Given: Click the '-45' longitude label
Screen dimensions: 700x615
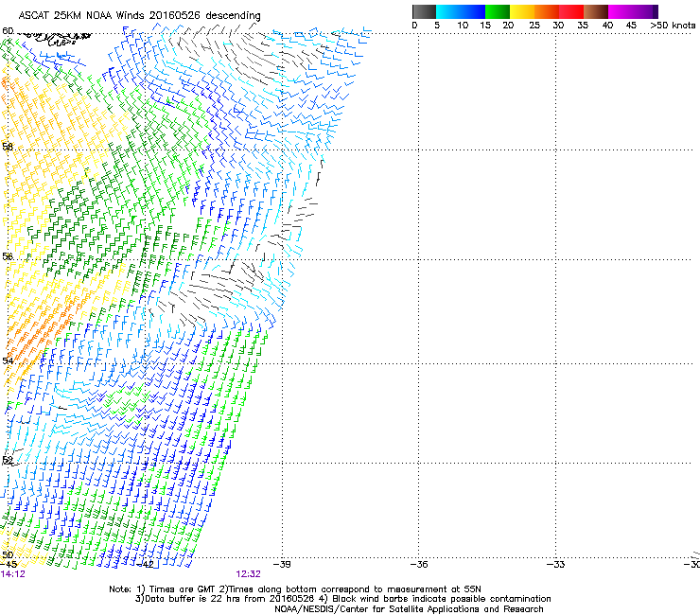Looking at the screenshot, I should (x=8, y=565).
